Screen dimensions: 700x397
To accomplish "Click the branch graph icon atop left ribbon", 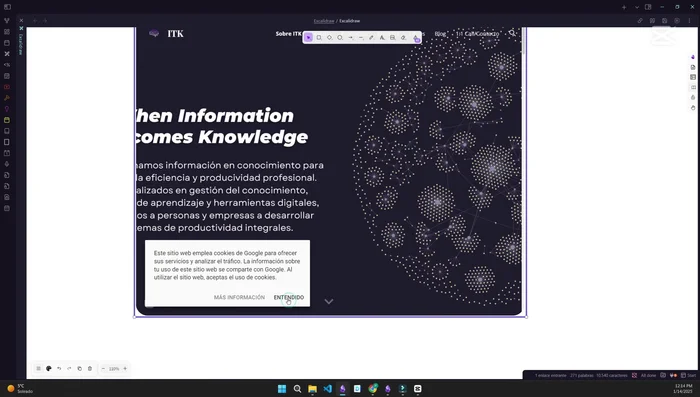I will coord(7,21).
